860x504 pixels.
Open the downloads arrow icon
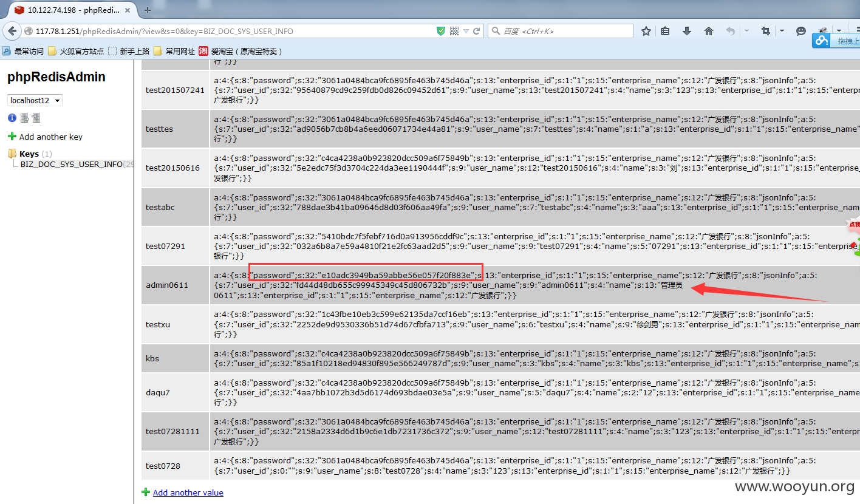[x=687, y=31]
